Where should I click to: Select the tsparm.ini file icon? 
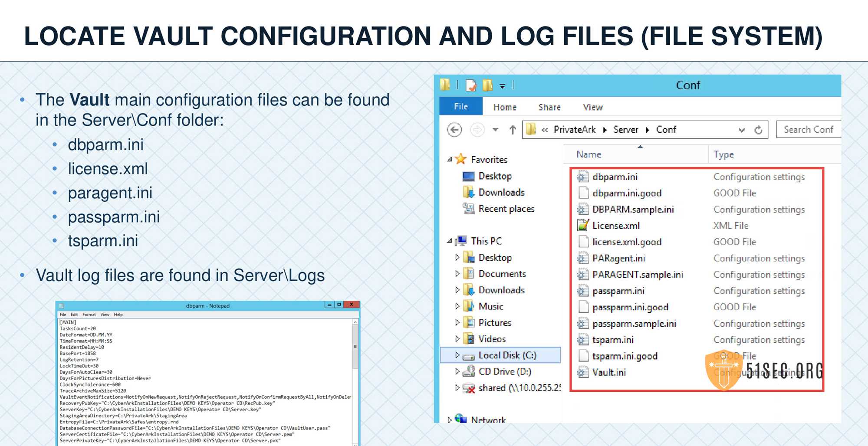pyautogui.click(x=583, y=340)
